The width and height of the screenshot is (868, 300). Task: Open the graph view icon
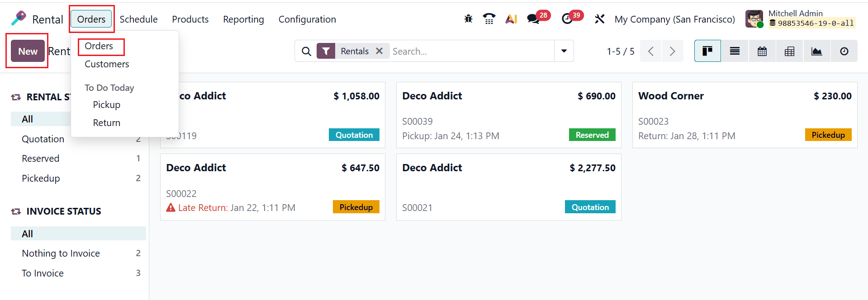[816, 51]
